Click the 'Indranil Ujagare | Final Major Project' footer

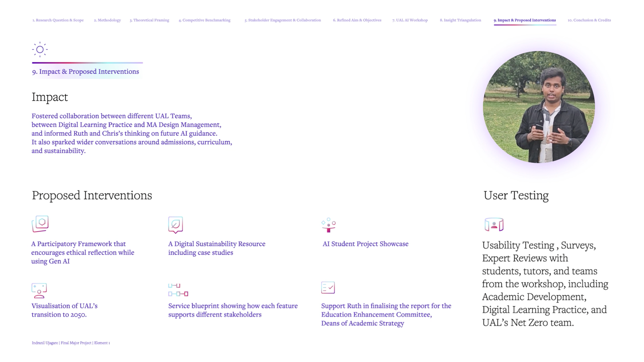[x=71, y=343]
